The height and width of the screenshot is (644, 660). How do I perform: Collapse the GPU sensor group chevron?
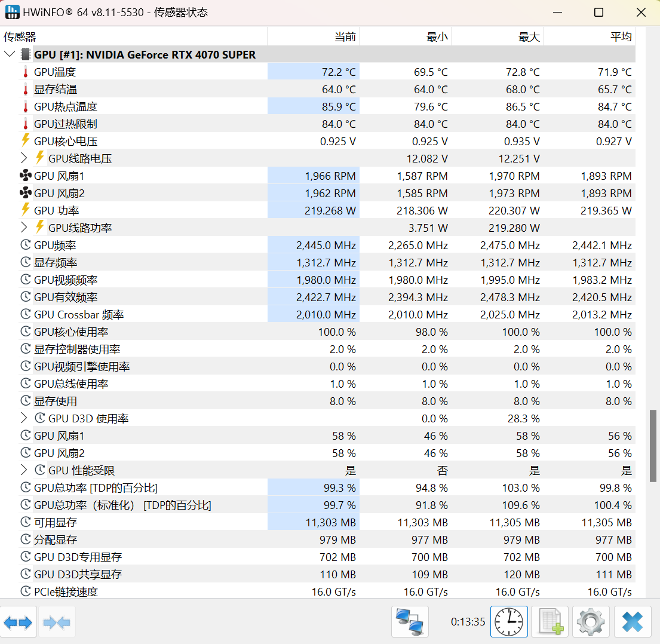point(9,54)
